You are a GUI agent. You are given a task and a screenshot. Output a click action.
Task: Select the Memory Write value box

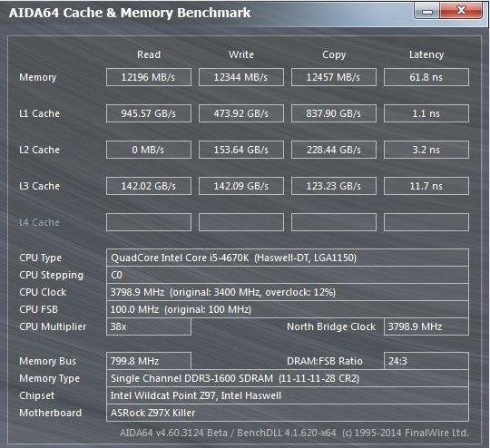(x=241, y=77)
